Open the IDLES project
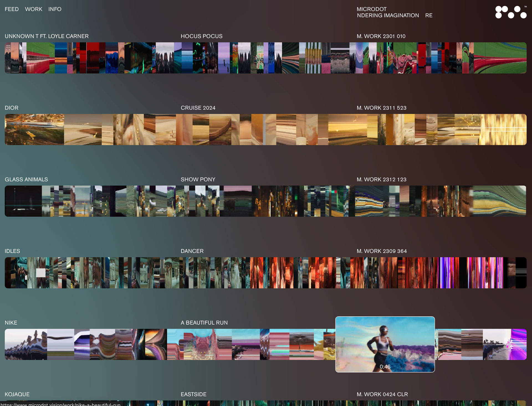The height and width of the screenshot is (406, 532). click(x=12, y=251)
